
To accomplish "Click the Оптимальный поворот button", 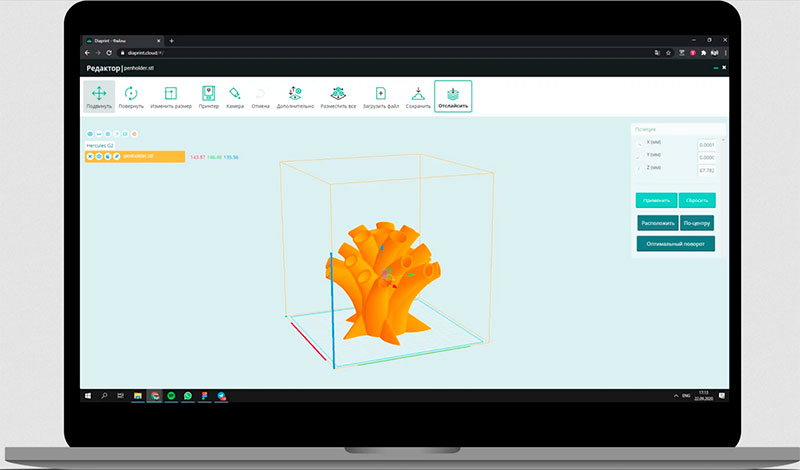I will [x=675, y=243].
